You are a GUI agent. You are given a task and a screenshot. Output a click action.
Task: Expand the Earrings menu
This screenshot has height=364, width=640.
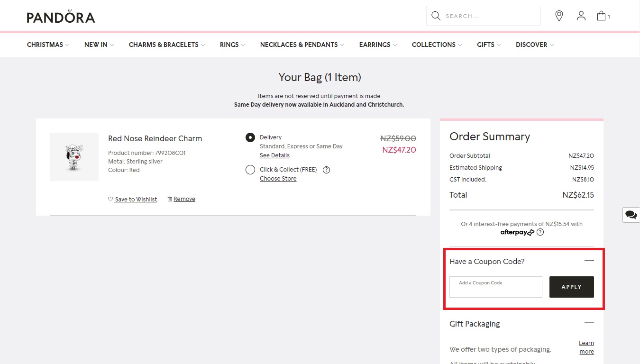pyautogui.click(x=378, y=45)
